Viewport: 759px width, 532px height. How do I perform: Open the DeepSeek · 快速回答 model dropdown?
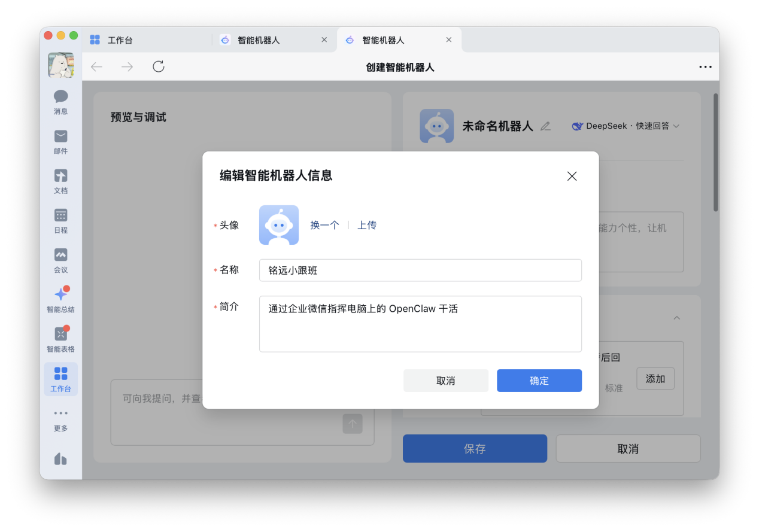(625, 126)
